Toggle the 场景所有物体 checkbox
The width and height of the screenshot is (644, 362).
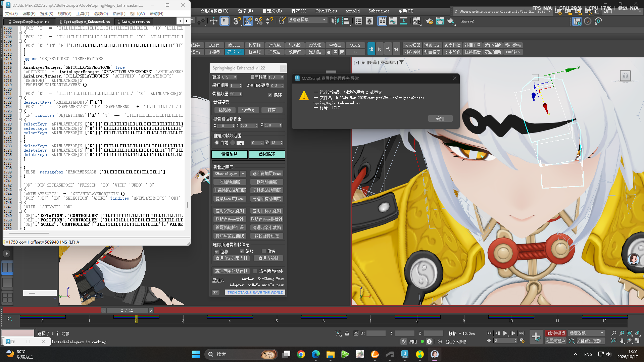click(x=255, y=271)
